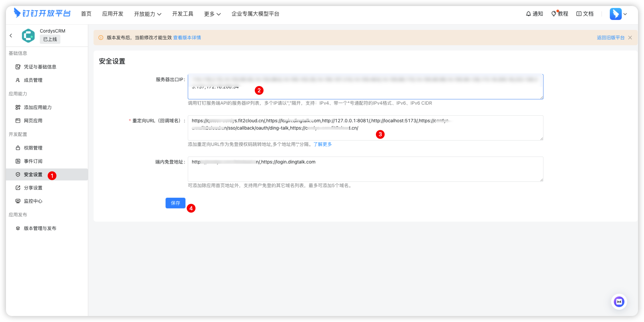
Task: Click the 返回旧版平台 link
Action: (x=610, y=38)
